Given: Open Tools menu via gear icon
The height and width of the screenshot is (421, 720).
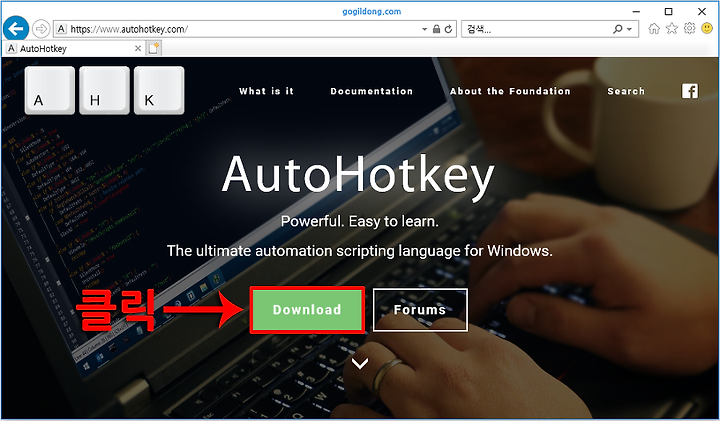Looking at the screenshot, I should (689, 28).
